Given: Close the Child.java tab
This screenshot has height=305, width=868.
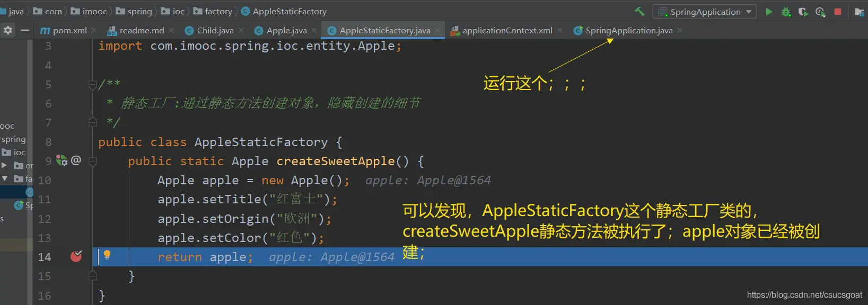Looking at the screenshot, I should pyautogui.click(x=242, y=31).
